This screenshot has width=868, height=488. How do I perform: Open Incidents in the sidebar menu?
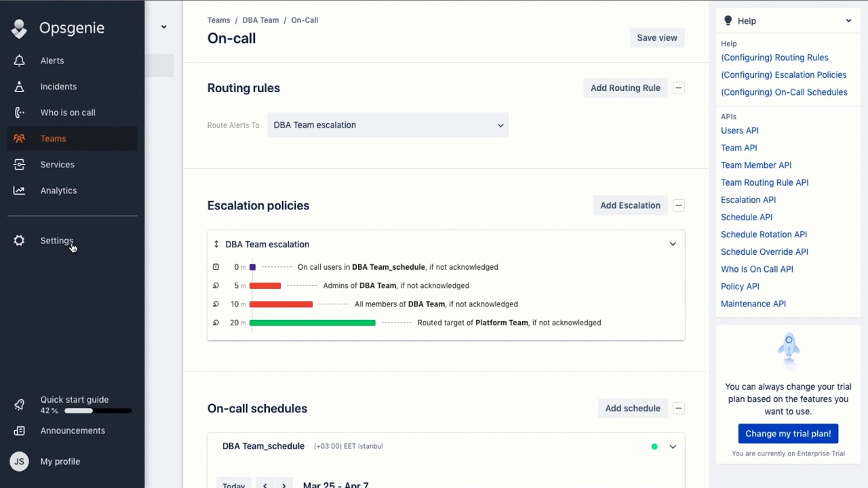pos(58,87)
